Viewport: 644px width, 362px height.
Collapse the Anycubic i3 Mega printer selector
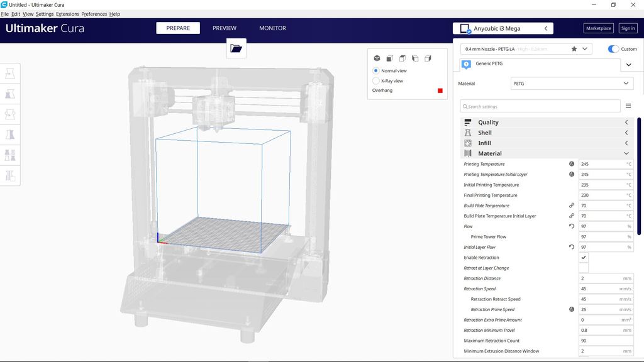(x=546, y=28)
